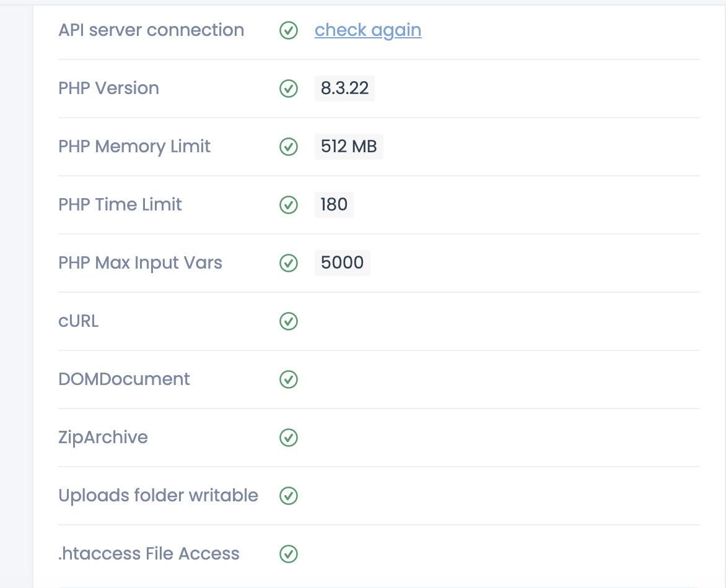Viewport: 726px width, 588px height.
Task: Click the 180 time limit value
Action: point(334,205)
